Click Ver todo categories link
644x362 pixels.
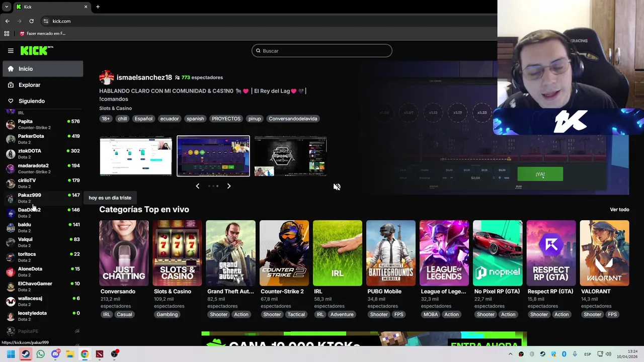tap(619, 210)
